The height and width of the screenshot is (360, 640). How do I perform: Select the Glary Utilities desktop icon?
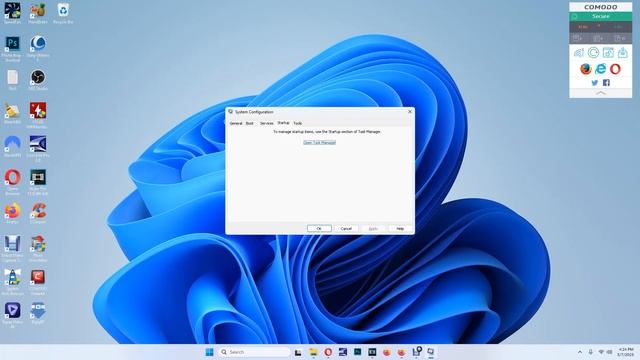38,48
